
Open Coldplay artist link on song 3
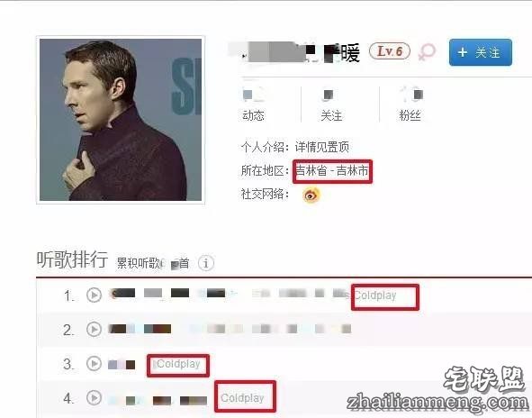178,364
